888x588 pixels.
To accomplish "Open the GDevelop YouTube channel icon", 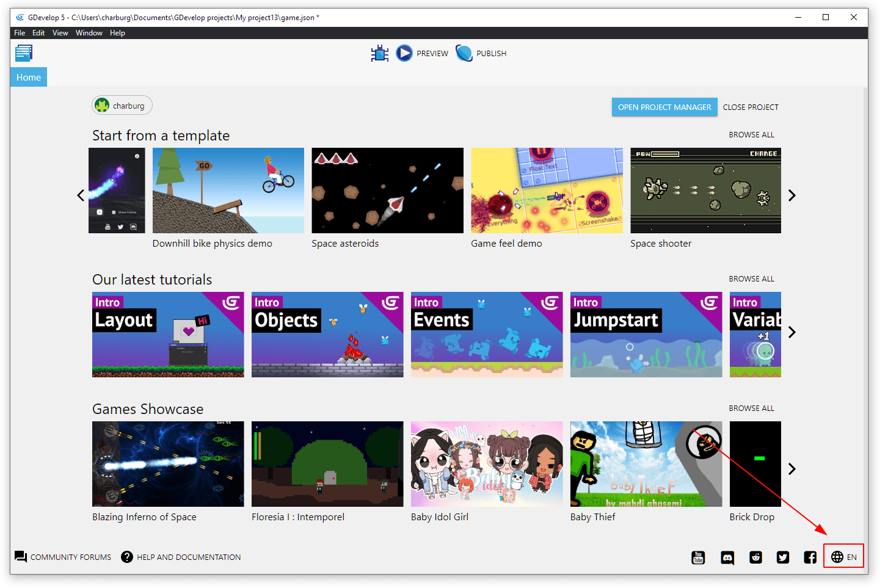I will coord(698,557).
